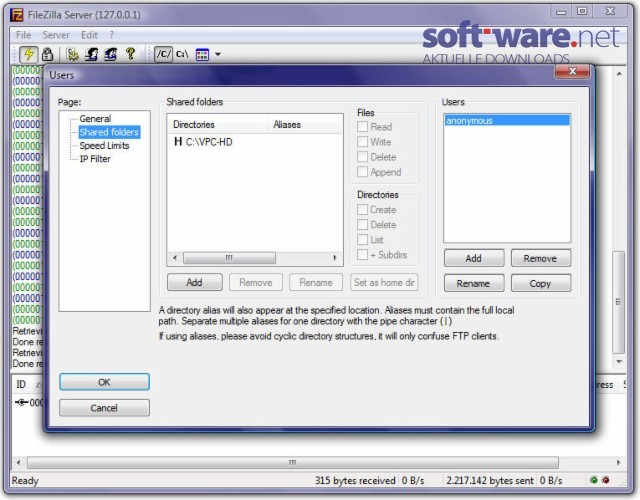Click the Directories column header

pyautogui.click(x=218, y=124)
